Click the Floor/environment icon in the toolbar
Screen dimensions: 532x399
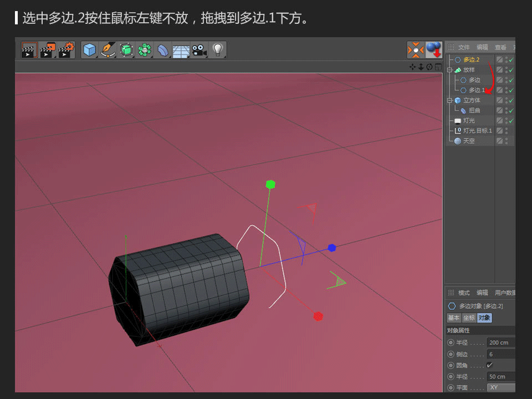click(x=180, y=49)
